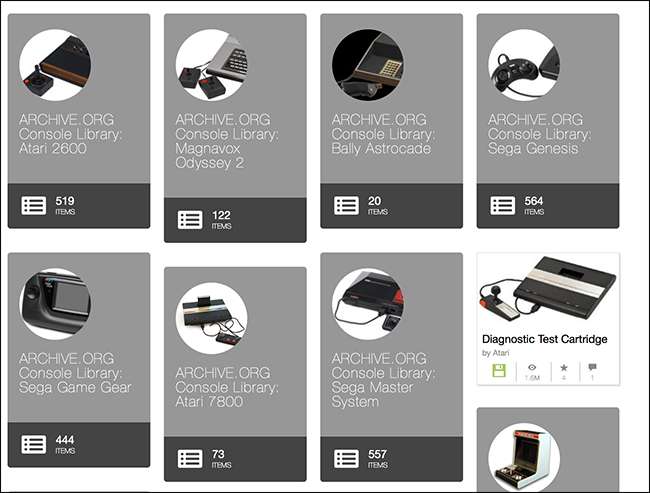The height and width of the screenshot is (493, 650).
Task: Select the Sega Master System circular thumbnail
Action: pos(368,304)
